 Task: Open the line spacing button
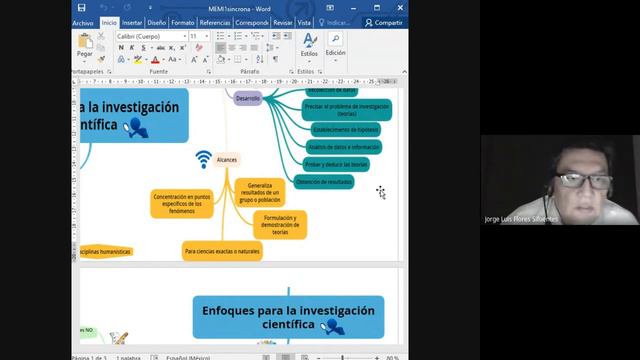pyautogui.click(x=270, y=48)
